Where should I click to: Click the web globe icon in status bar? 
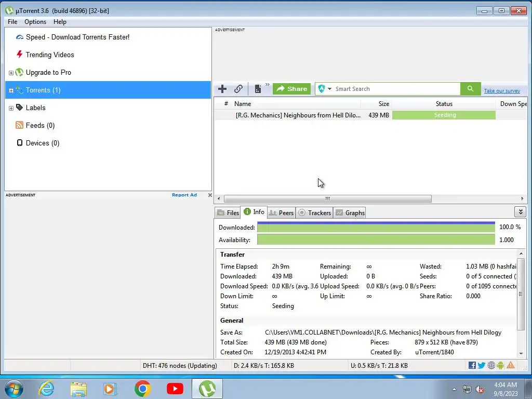tap(491, 365)
